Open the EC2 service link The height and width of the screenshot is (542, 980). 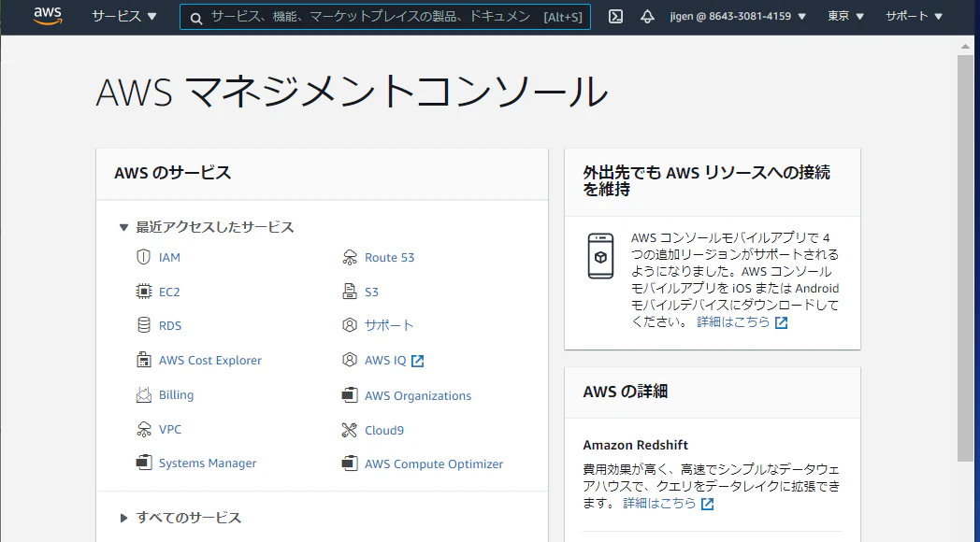(169, 292)
